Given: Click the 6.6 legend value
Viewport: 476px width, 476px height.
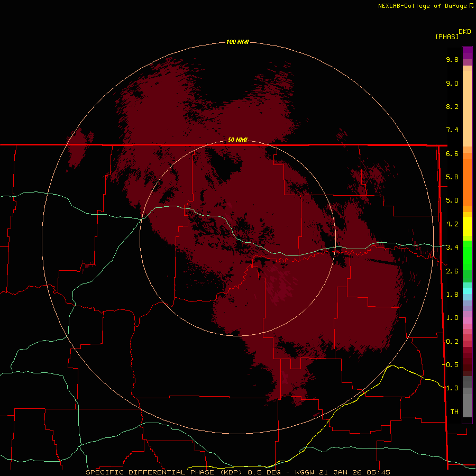Looking at the screenshot, I should [x=452, y=153].
